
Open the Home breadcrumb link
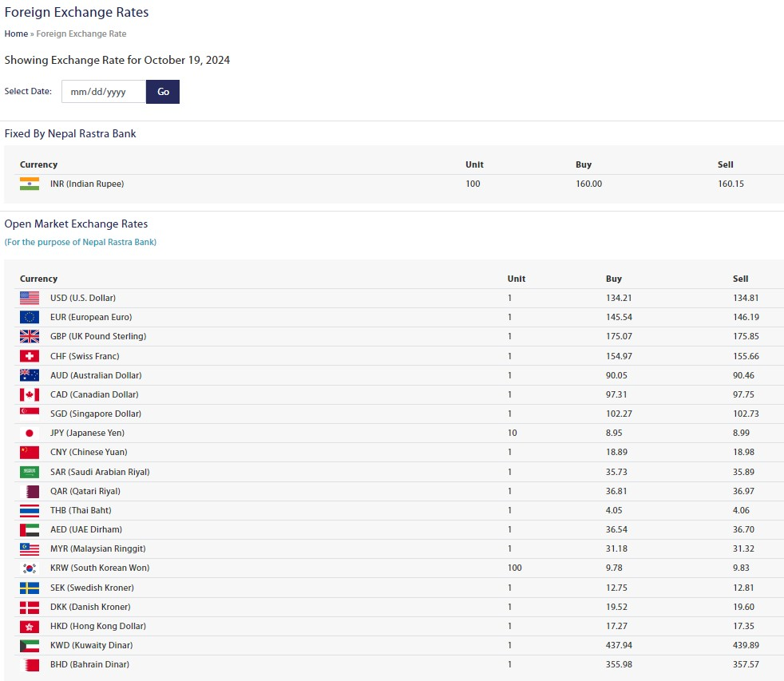pos(16,34)
